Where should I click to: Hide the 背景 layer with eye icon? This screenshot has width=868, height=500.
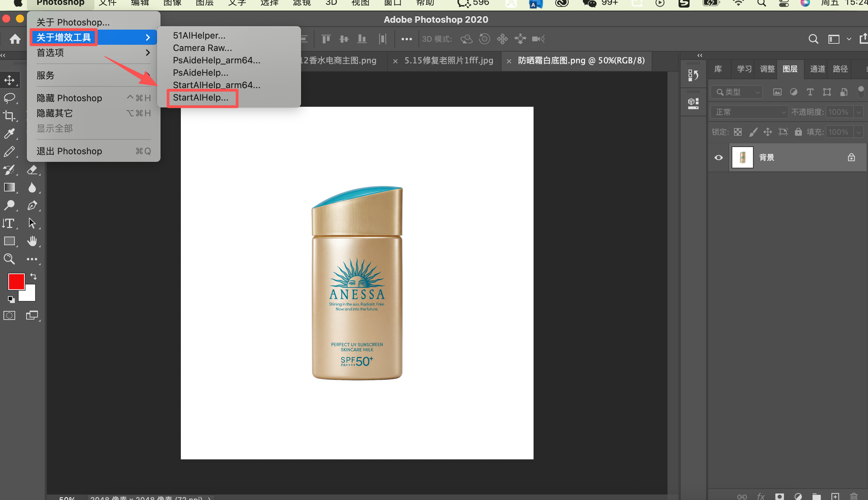719,157
